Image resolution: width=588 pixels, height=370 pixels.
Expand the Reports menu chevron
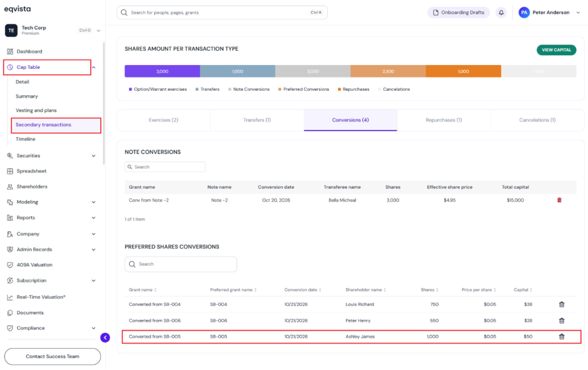click(94, 218)
